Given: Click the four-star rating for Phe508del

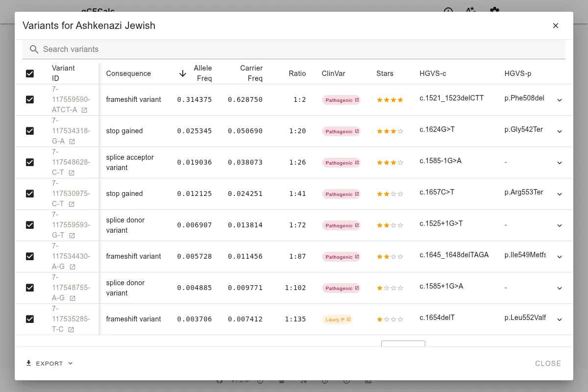Looking at the screenshot, I should pyautogui.click(x=390, y=100).
